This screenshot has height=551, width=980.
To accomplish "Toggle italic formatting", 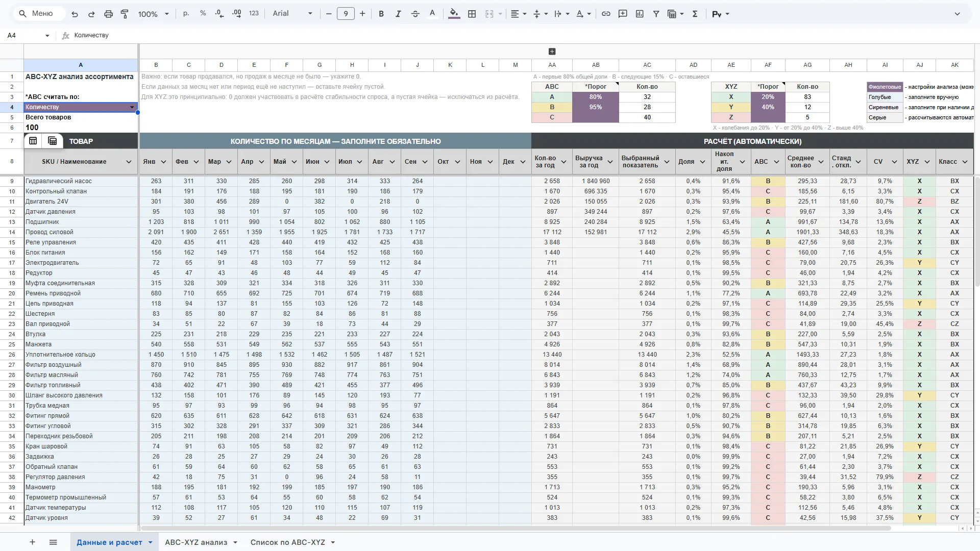I will 398,14.
